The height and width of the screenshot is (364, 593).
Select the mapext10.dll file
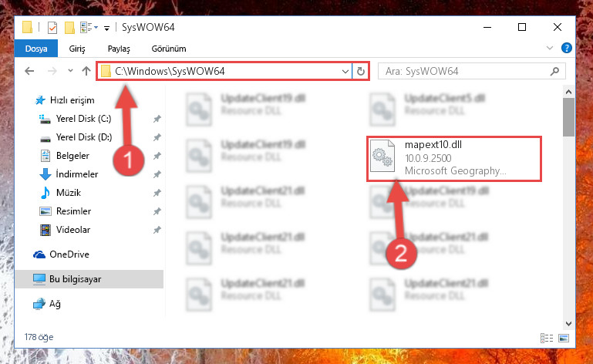point(454,159)
